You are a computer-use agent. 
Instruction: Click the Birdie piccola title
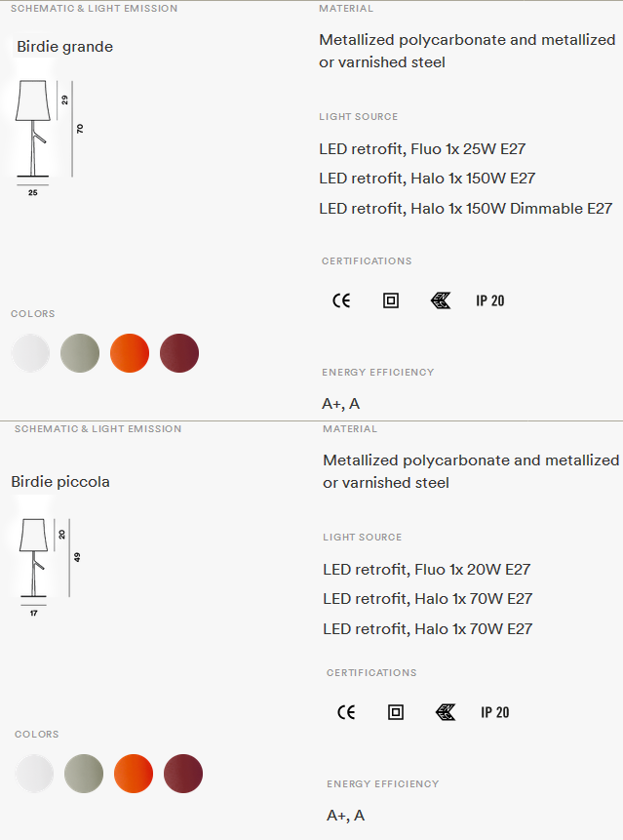click(x=60, y=482)
